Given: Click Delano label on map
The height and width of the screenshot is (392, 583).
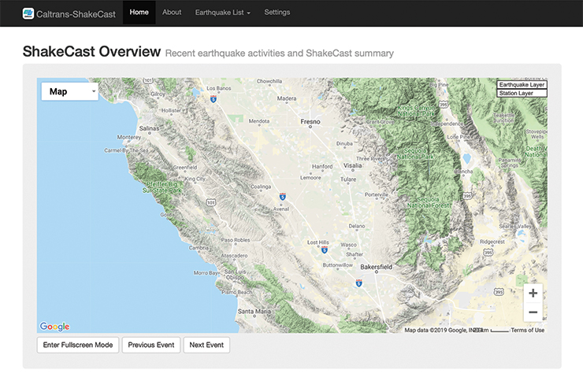Looking at the screenshot, I should pyautogui.click(x=357, y=226).
